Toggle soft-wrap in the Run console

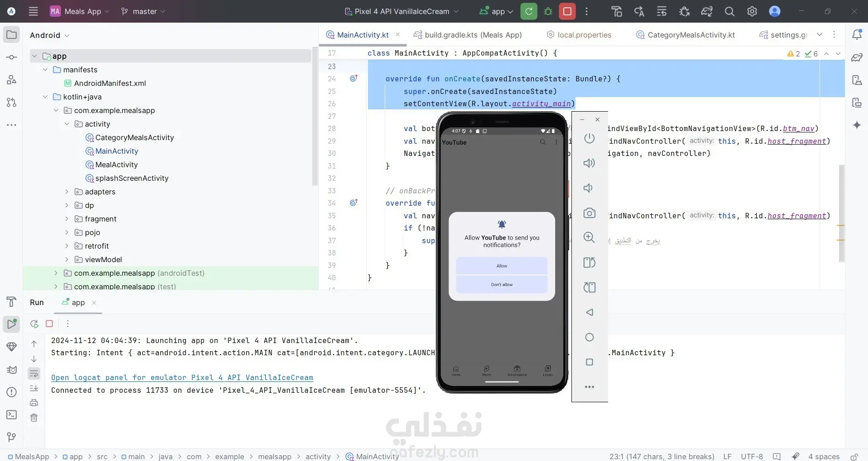click(x=34, y=374)
